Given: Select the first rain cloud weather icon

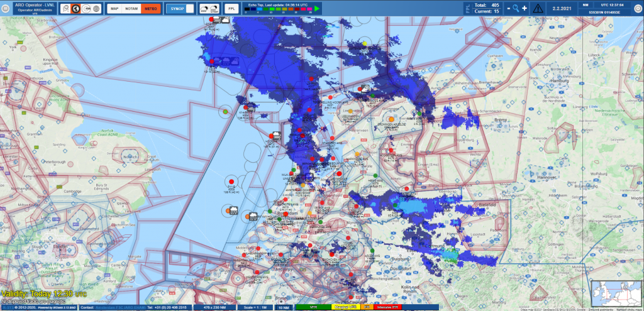Looking at the screenshot, I should pyautogui.click(x=204, y=9).
